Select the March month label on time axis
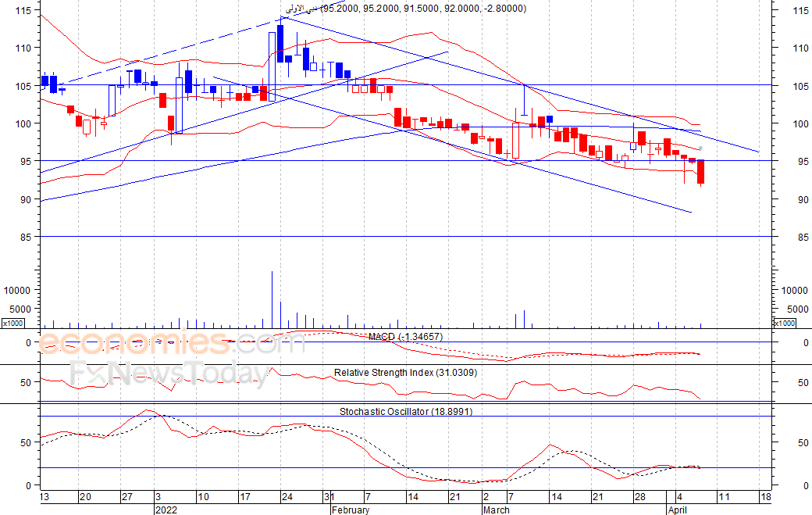Image resolution: width=812 pixels, height=515 pixels. coord(496,510)
